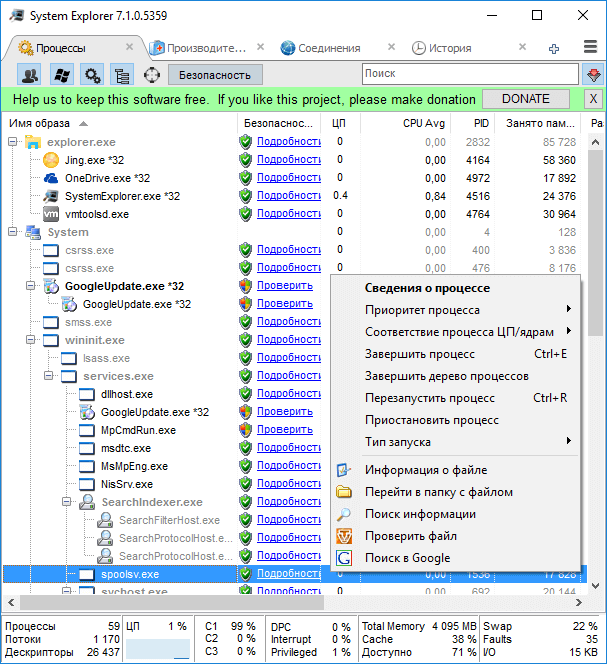
Task: Collapse the top-level GoogleUpdate.exe node
Action: 30,286
